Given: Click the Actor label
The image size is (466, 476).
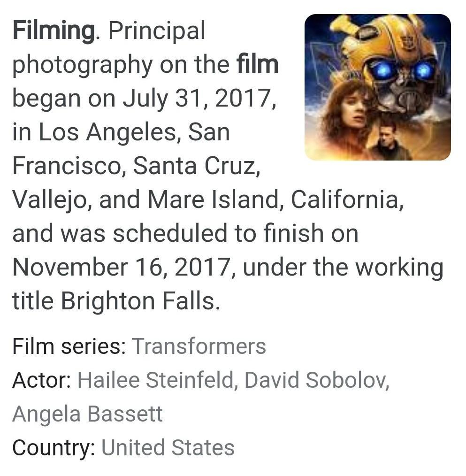Looking at the screenshot, I should (42, 380).
